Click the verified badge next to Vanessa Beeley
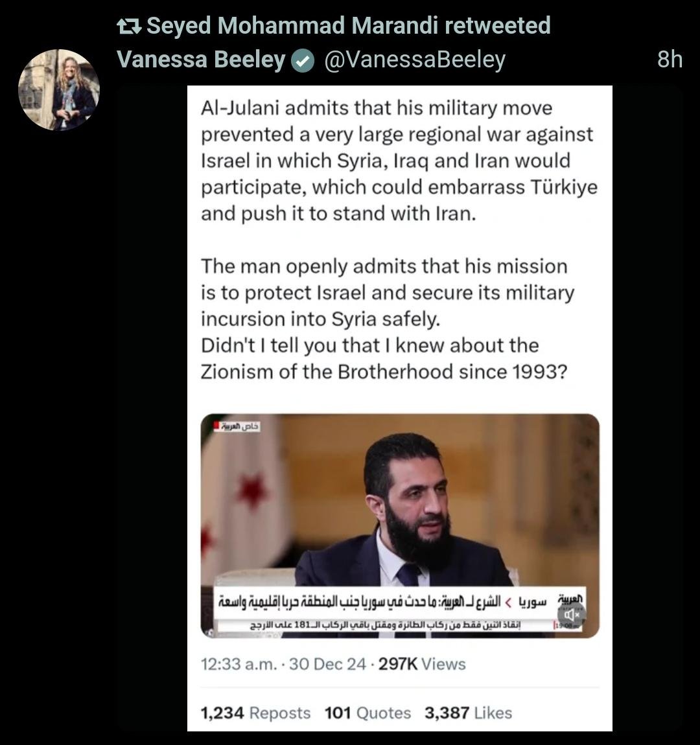This screenshot has height=745, width=700. (301, 61)
